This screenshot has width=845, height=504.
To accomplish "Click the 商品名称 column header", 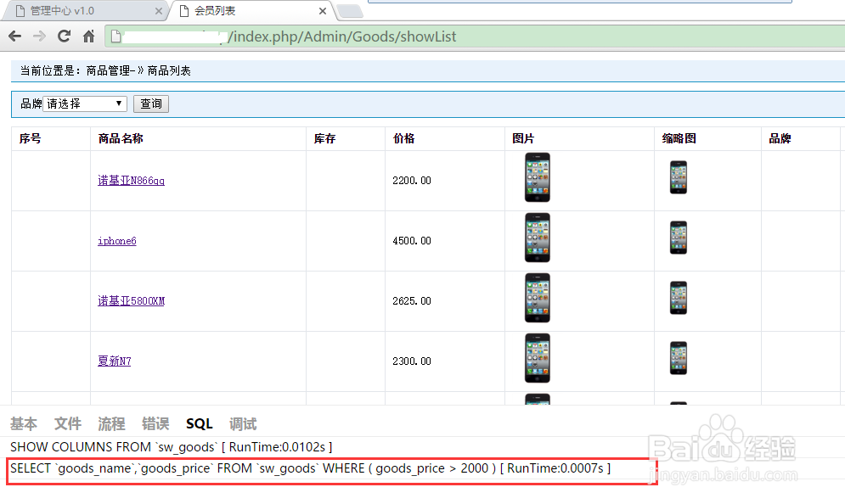I will click(121, 139).
